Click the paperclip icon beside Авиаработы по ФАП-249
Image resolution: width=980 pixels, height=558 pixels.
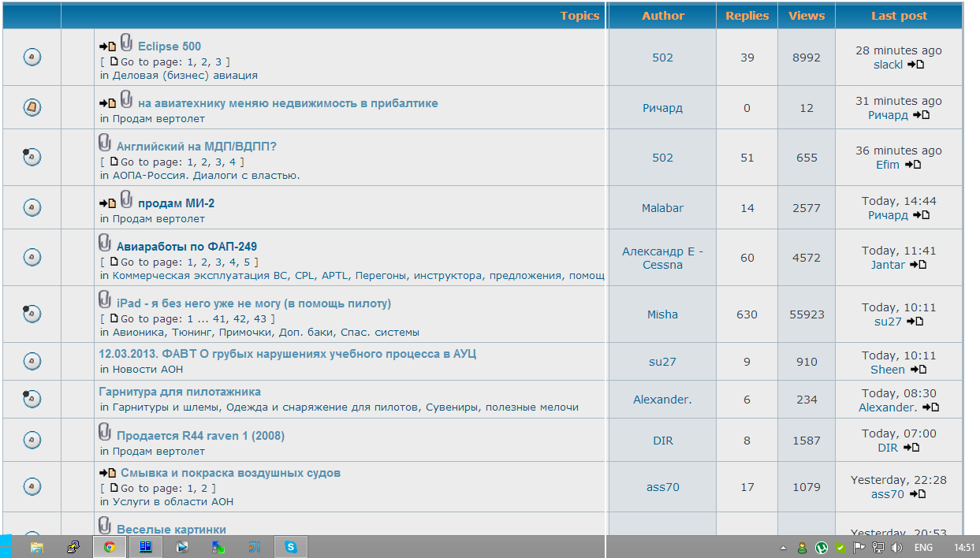[105, 243]
